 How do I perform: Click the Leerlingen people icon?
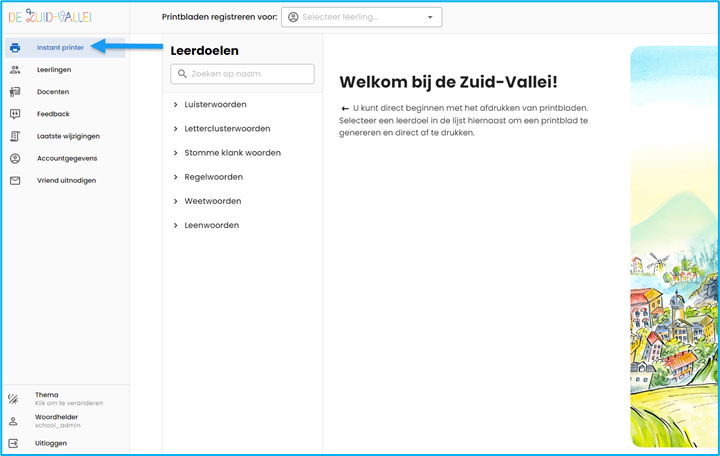15,70
